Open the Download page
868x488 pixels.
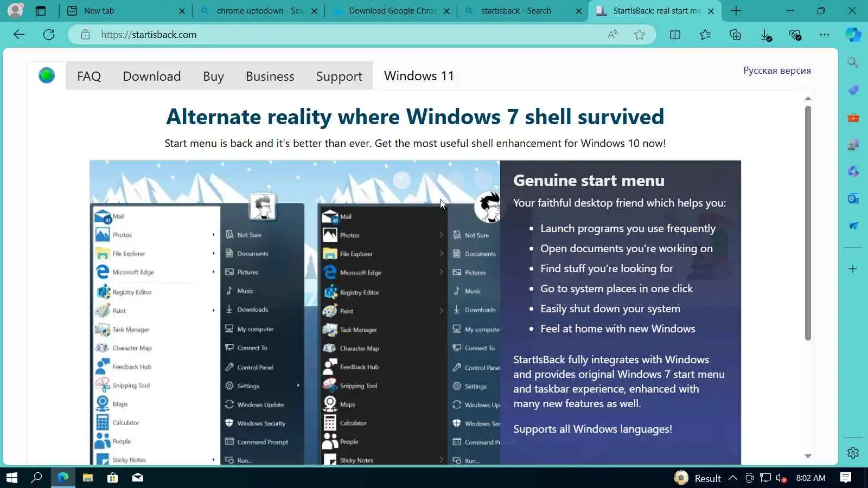[152, 76]
